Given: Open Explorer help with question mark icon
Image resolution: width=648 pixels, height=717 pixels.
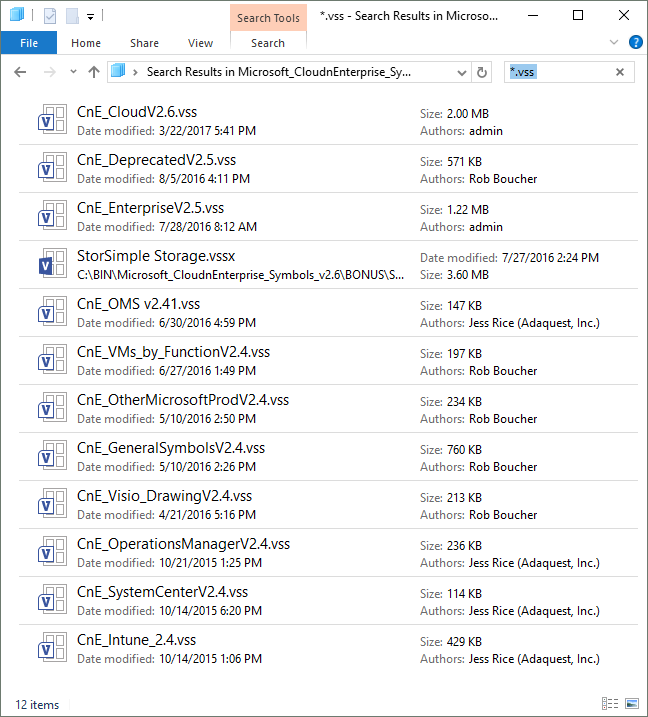Looking at the screenshot, I should 635,42.
